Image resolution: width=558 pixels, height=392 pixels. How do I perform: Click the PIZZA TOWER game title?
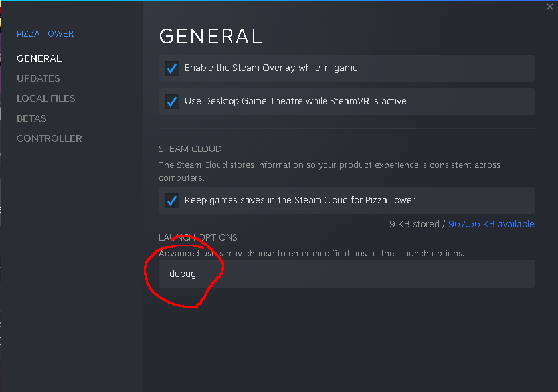[45, 33]
